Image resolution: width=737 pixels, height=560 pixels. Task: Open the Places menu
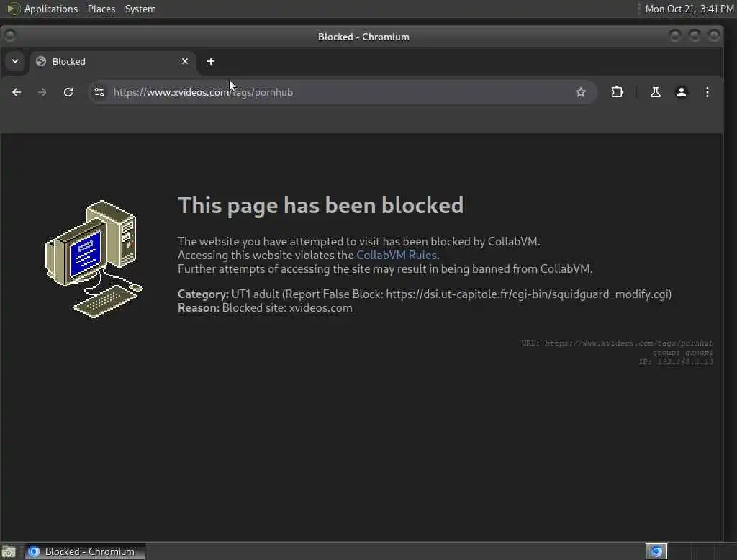tap(101, 9)
